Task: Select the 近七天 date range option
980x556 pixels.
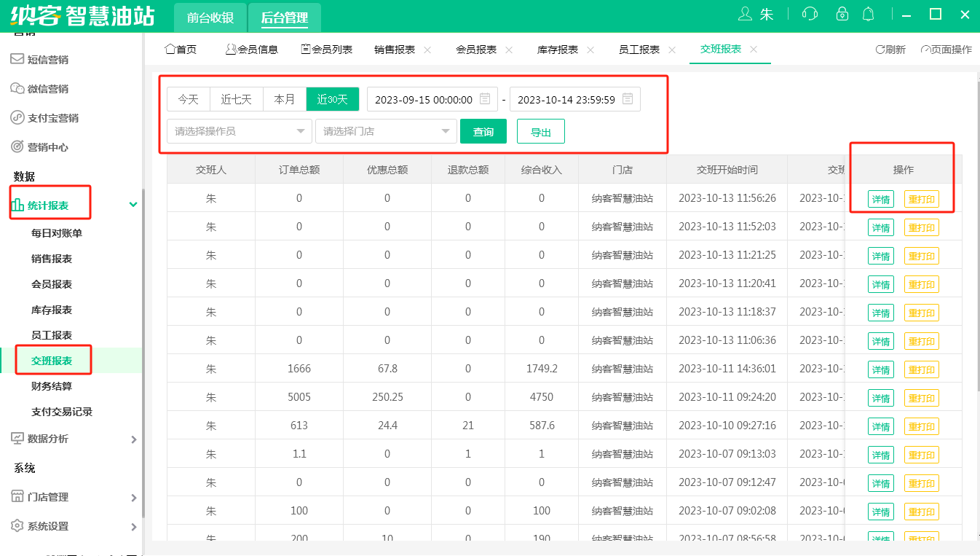Action: 237,99
